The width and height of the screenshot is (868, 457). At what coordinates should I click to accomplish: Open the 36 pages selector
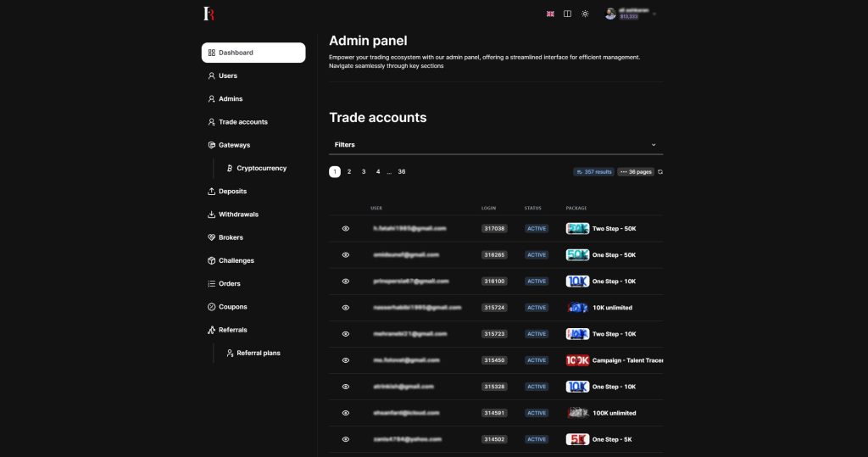(636, 172)
